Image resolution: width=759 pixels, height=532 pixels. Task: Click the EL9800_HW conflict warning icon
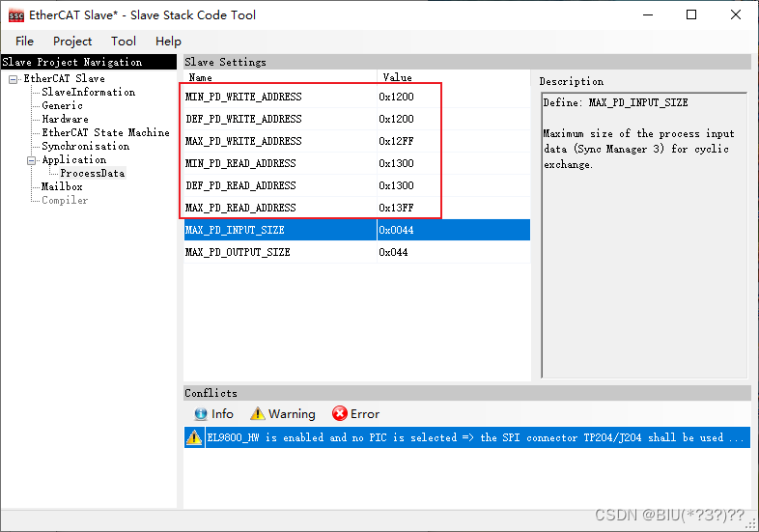pos(194,437)
